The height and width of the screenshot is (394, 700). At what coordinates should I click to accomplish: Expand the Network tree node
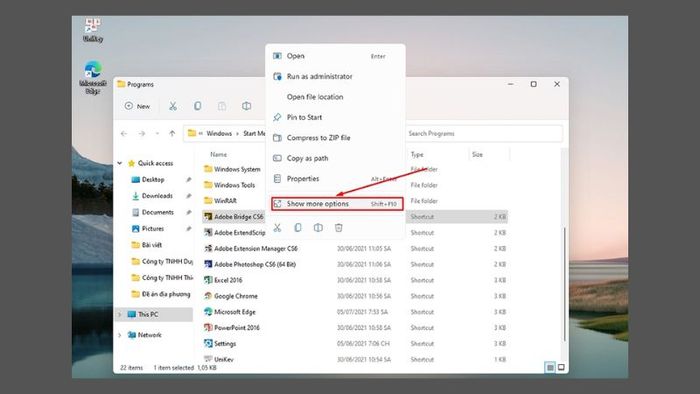[120, 335]
